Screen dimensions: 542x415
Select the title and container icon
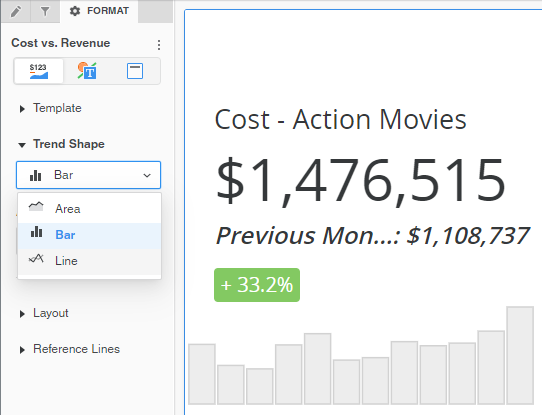(x=135, y=71)
